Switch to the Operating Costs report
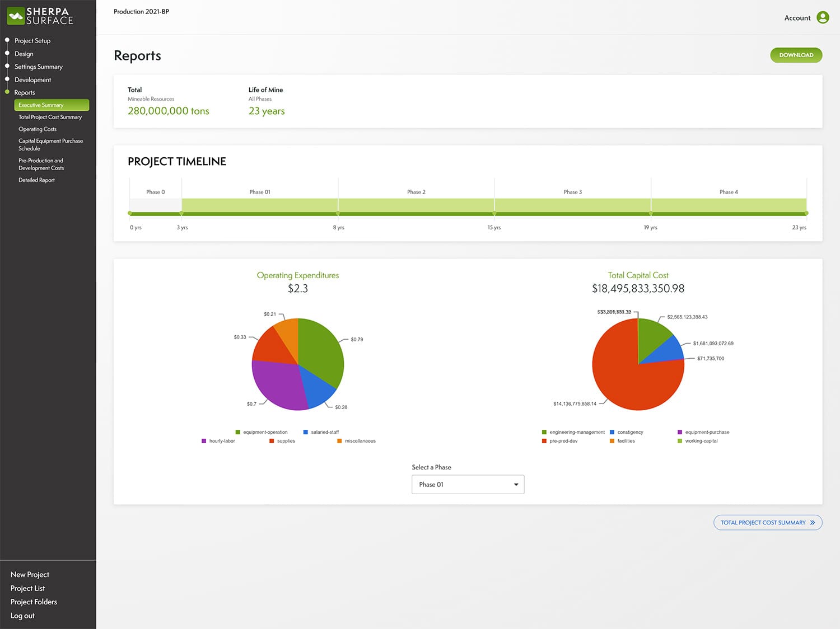This screenshot has width=840, height=629. 37,129
